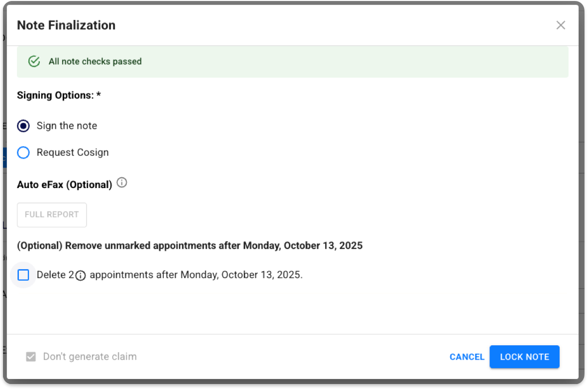Click "appointments after Monday, October 13, 2025." checkbox label
The width and height of the screenshot is (588, 389).
point(196,275)
